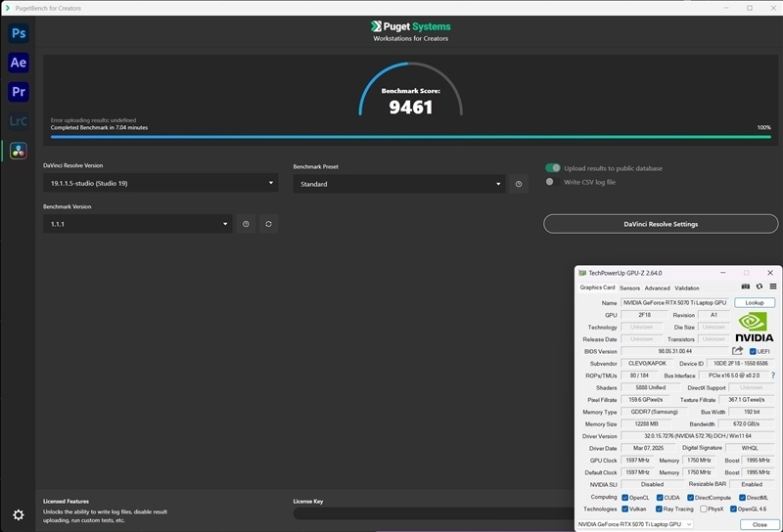Maximize the PugetBench for Creators window
Screen dimensions: 783x532
click(750, 8)
